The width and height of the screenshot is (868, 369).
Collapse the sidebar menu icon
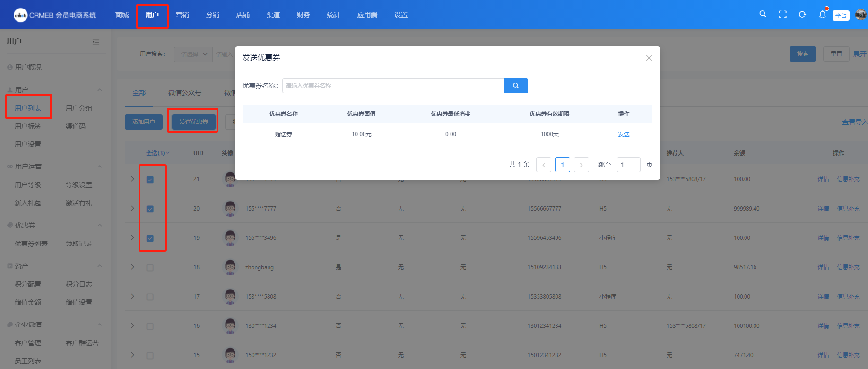tap(96, 42)
